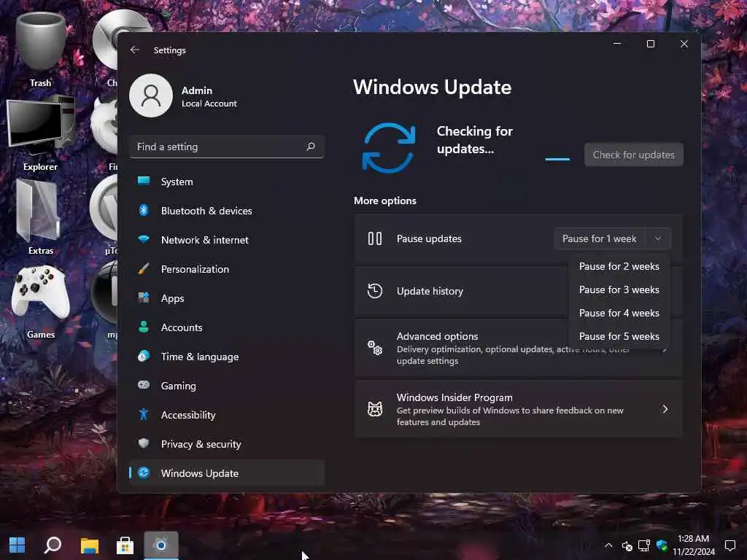Go to Privacy & security
The image size is (747, 560).
(x=227, y=444)
